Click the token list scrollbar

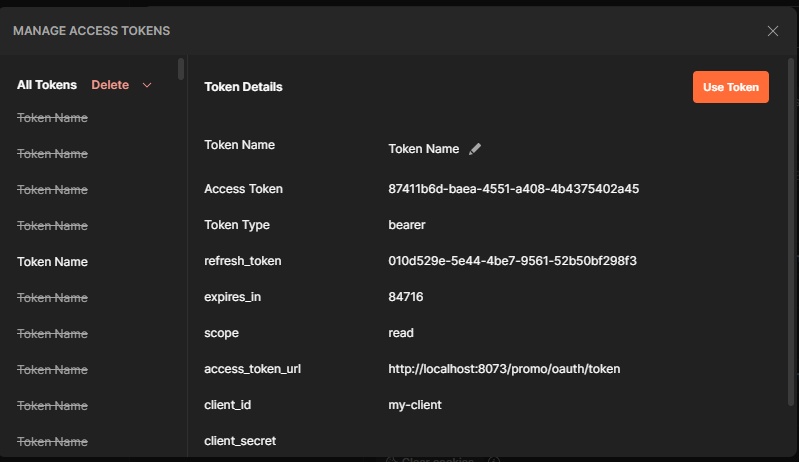[181, 68]
